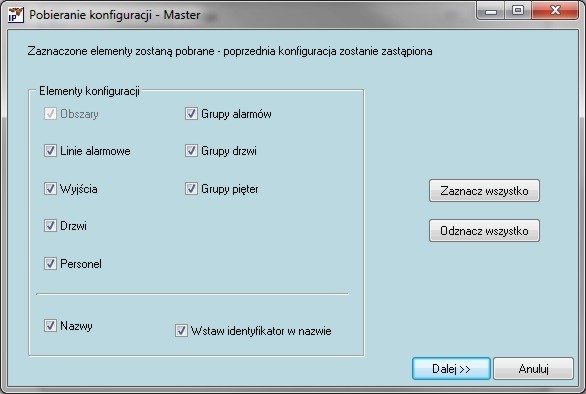Uncheck the Nazwy checkbox
The width and height of the screenshot is (586, 394).
[x=50, y=326]
